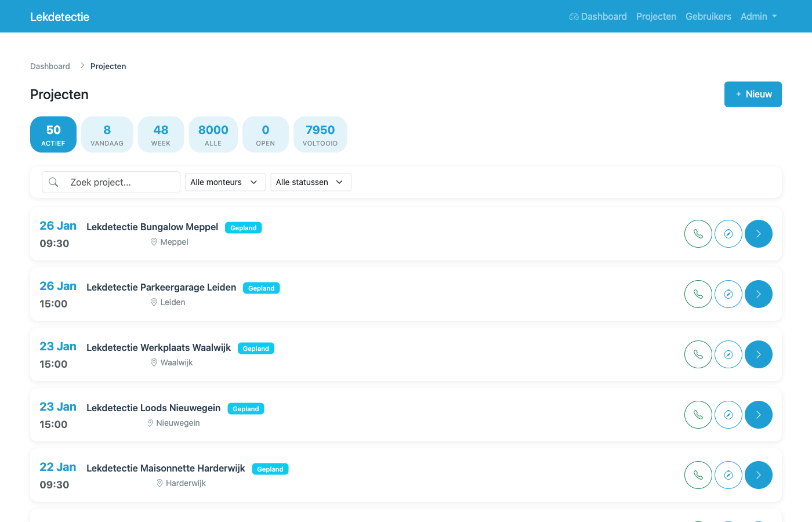Image resolution: width=812 pixels, height=522 pixels.
Task: Click the search magnifier icon
Action: pyautogui.click(x=53, y=182)
